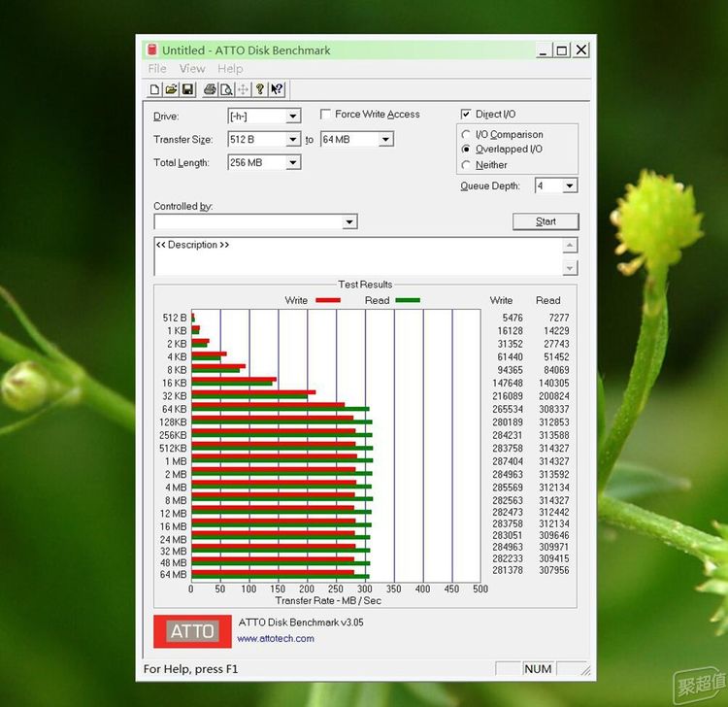
Task: Uncheck the Direct I/O checkbox
Action: point(466,114)
